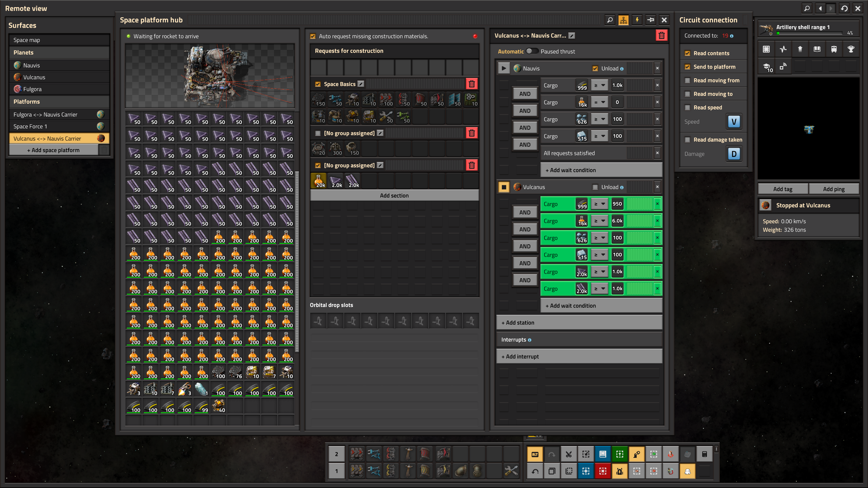Open comparator dropdown for Vulcanus 950 condition
Image resolution: width=868 pixels, height=488 pixels.
tap(599, 204)
